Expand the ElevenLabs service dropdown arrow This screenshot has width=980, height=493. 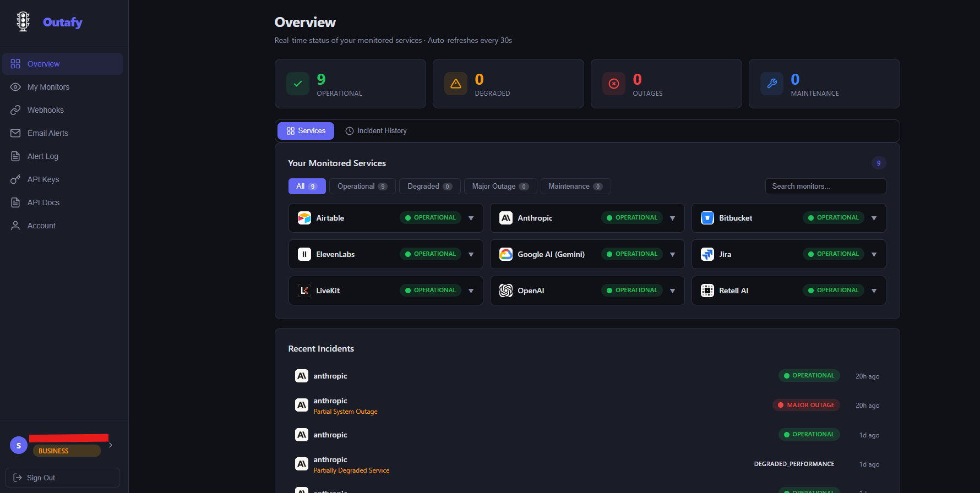(471, 255)
